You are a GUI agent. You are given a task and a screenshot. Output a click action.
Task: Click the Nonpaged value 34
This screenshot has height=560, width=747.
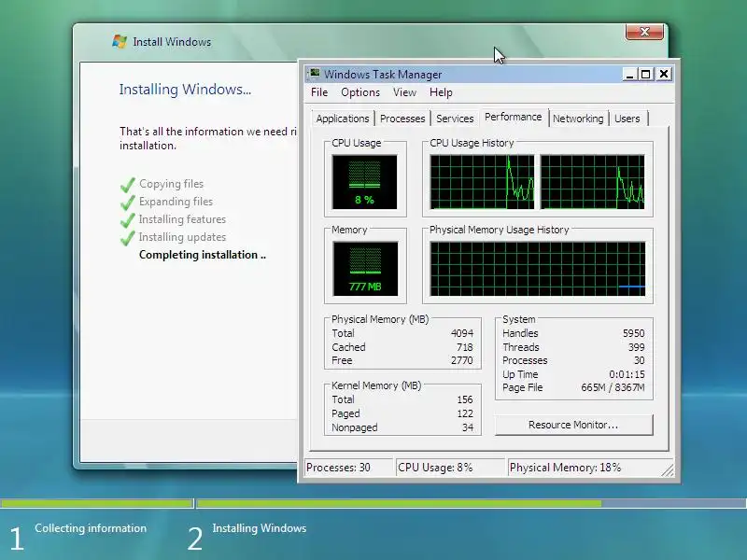468,427
